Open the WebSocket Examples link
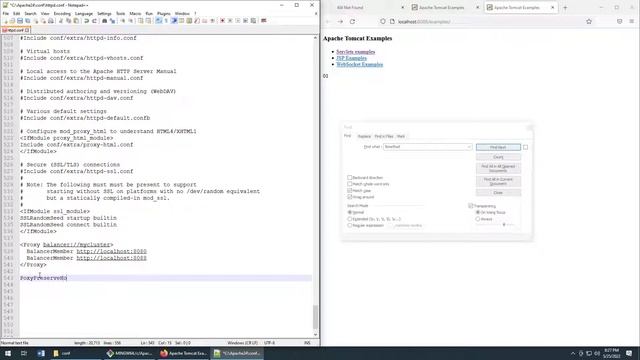This screenshot has width=640, height=360. (x=360, y=64)
